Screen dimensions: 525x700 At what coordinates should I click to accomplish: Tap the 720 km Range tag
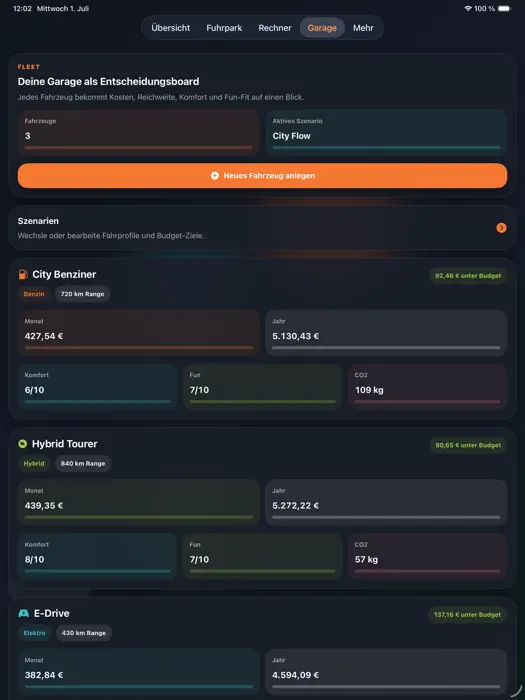click(x=83, y=294)
